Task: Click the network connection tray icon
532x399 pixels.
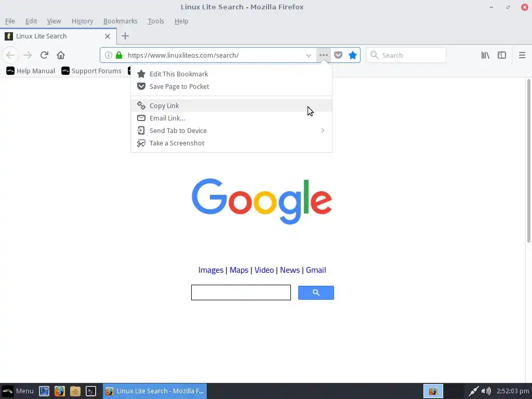Action: pos(474,391)
